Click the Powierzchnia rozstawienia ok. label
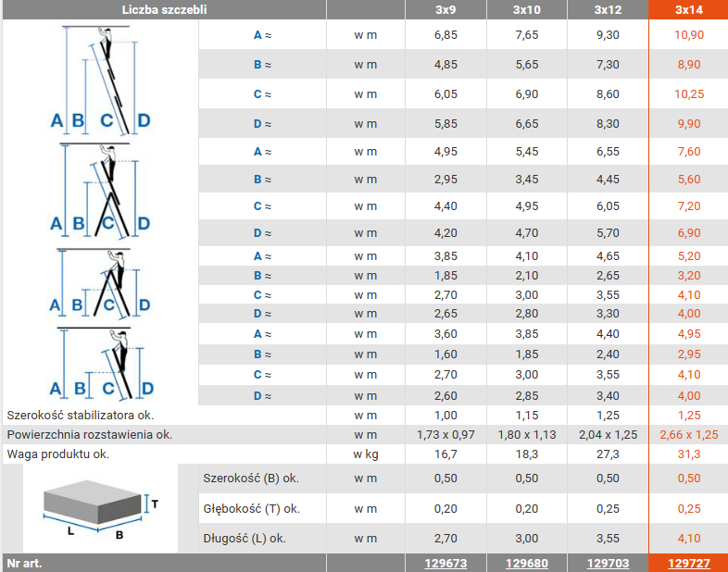The image size is (728, 572). (89, 435)
